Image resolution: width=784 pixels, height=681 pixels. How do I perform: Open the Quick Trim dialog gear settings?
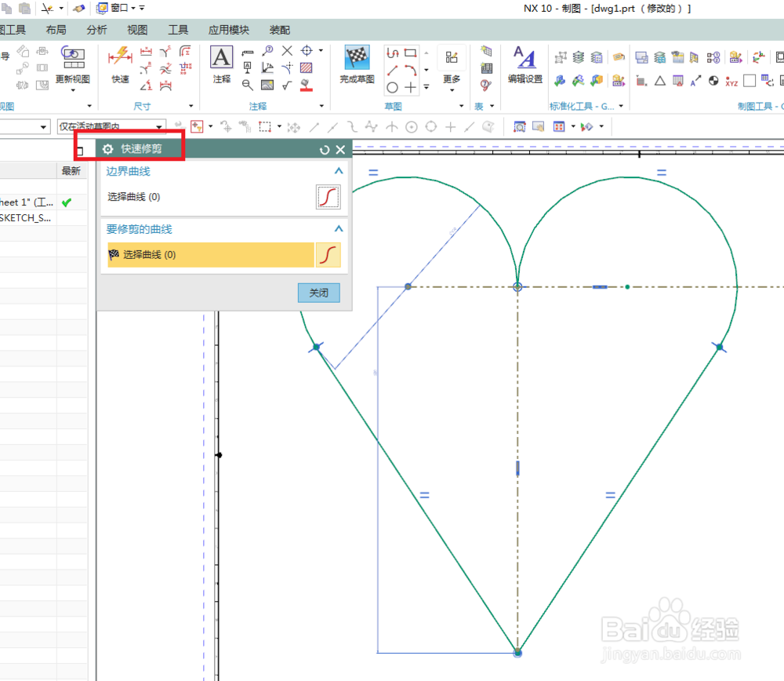tap(107, 149)
